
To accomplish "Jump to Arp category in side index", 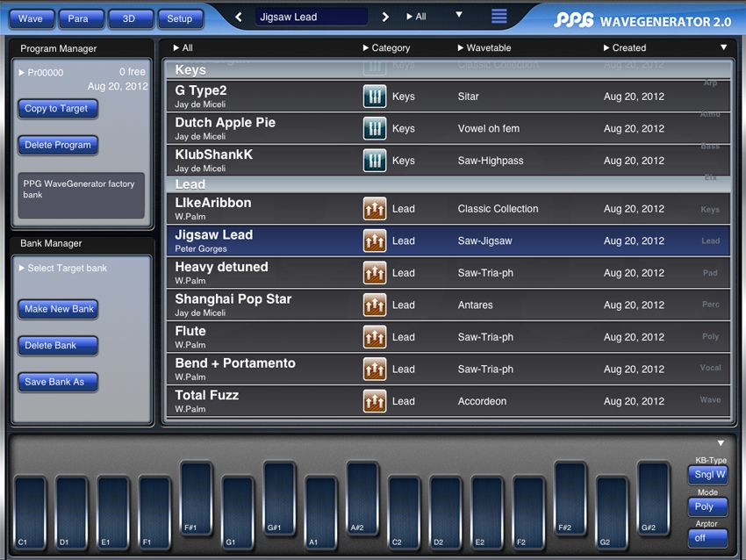I will click(710, 83).
